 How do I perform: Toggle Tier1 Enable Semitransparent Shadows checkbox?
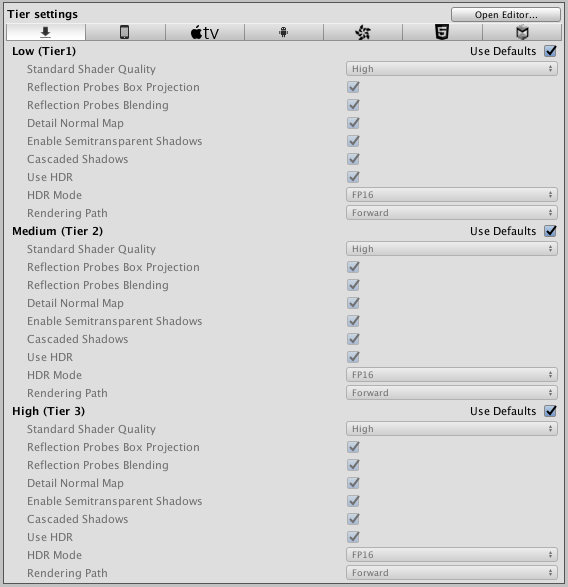[353, 141]
